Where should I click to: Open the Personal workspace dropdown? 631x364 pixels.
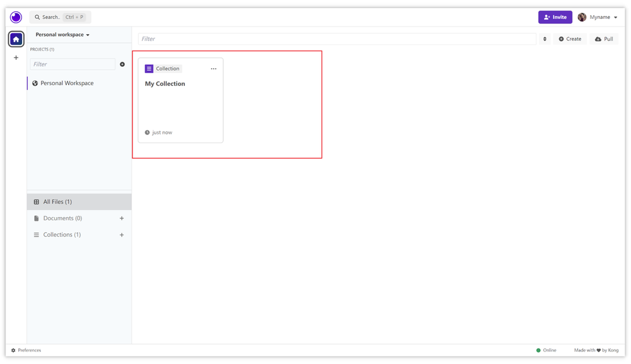pyautogui.click(x=62, y=35)
